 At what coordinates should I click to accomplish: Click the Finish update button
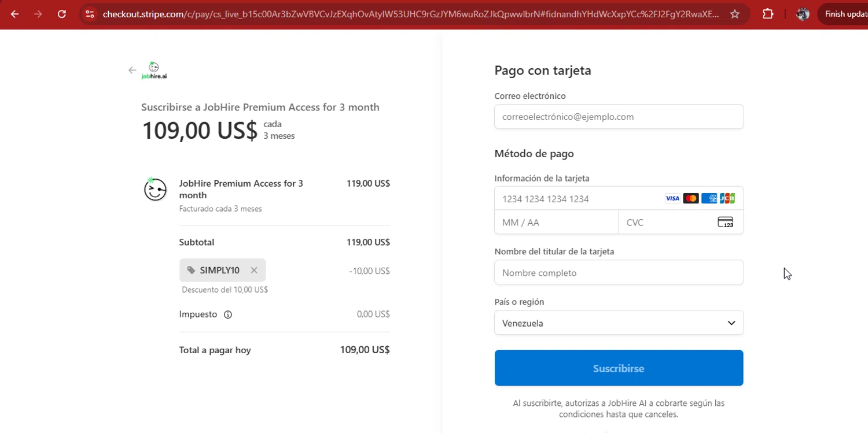(845, 14)
